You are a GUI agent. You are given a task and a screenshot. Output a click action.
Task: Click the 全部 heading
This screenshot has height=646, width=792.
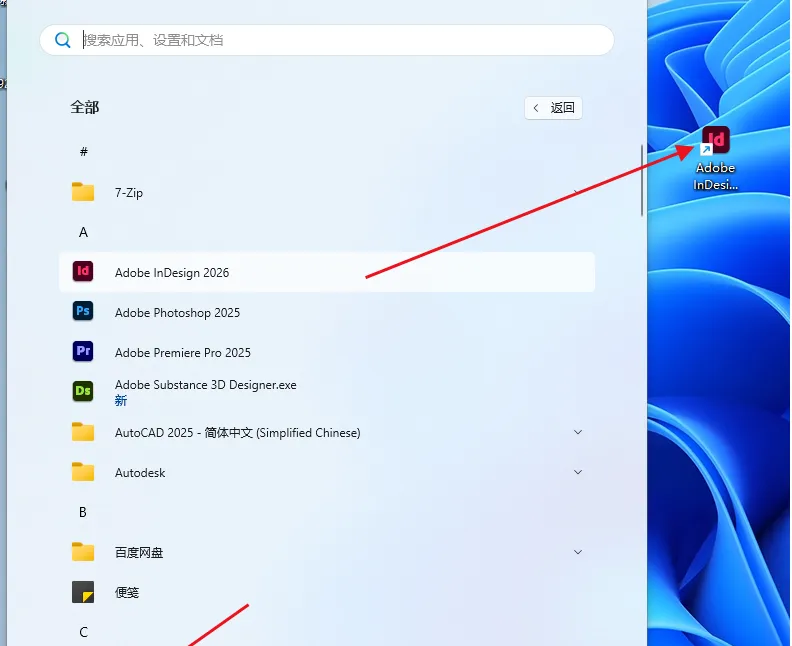[x=85, y=107]
